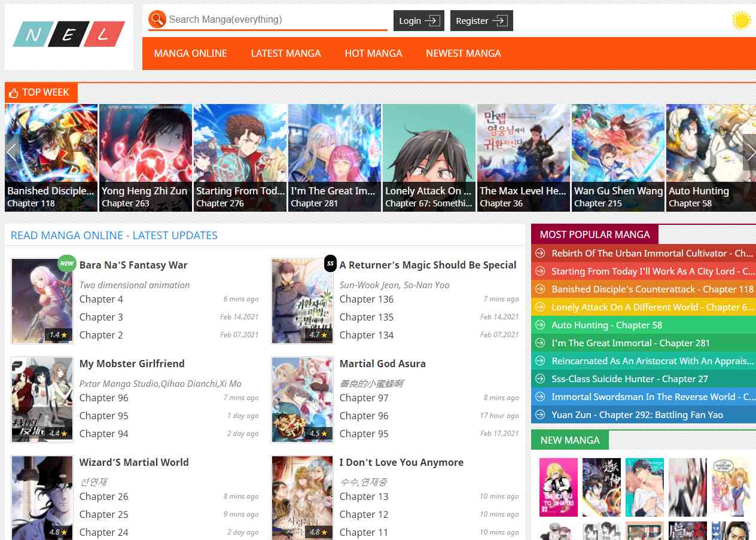The height and width of the screenshot is (540, 756).
Task: Click arrow icon beside Sss-Class Suicide Hunter
Action: [x=540, y=379]
